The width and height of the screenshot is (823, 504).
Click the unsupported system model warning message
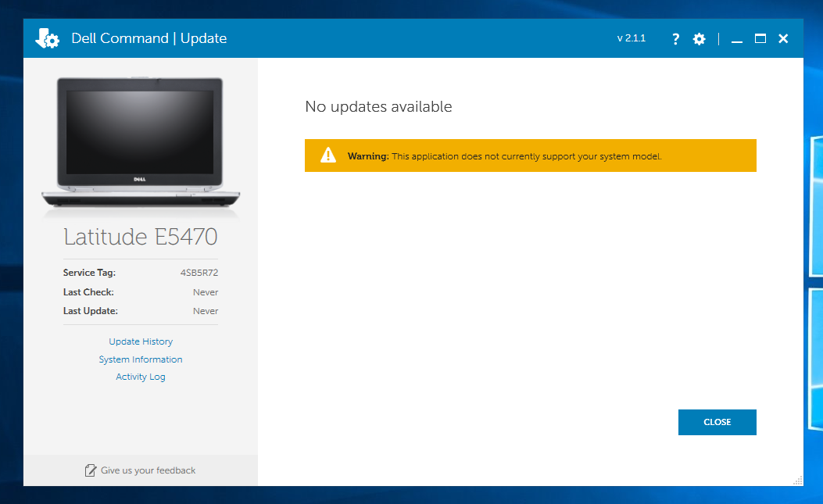(x=504, y=156)
